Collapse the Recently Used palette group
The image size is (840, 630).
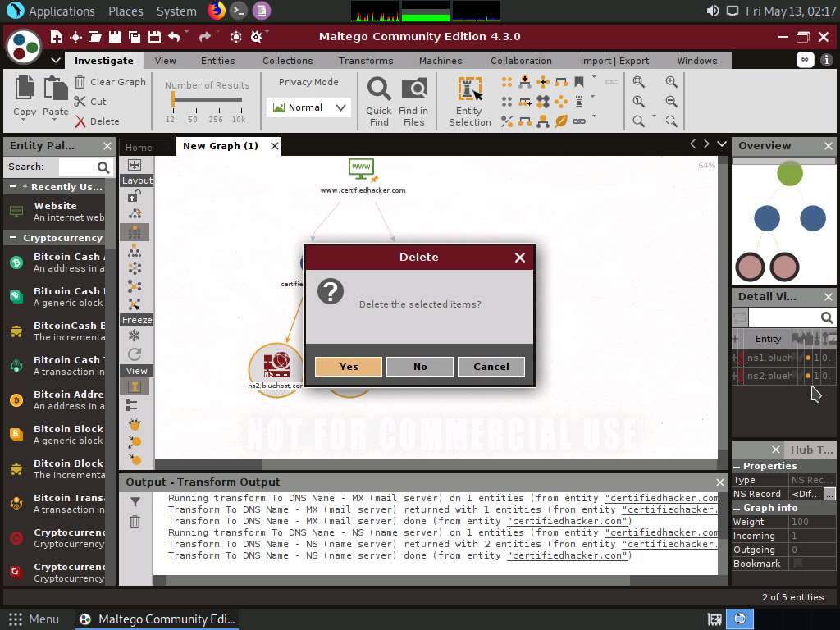(13, 186)
